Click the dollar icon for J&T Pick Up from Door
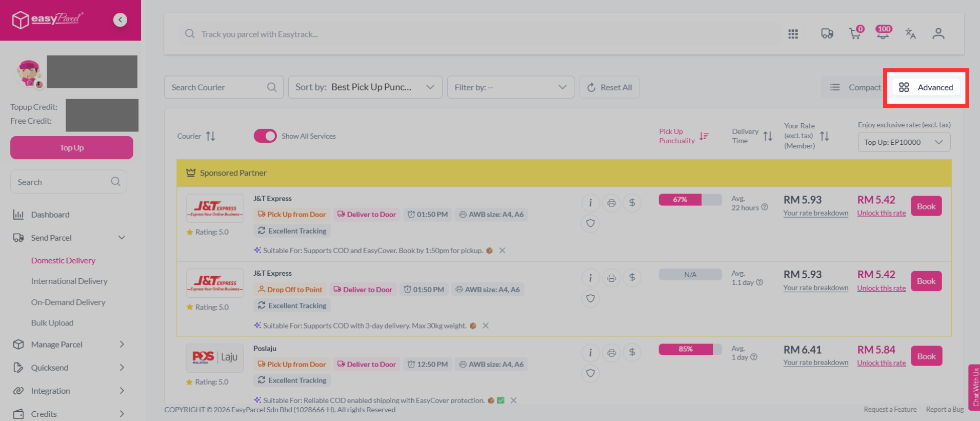 [632, 203]
